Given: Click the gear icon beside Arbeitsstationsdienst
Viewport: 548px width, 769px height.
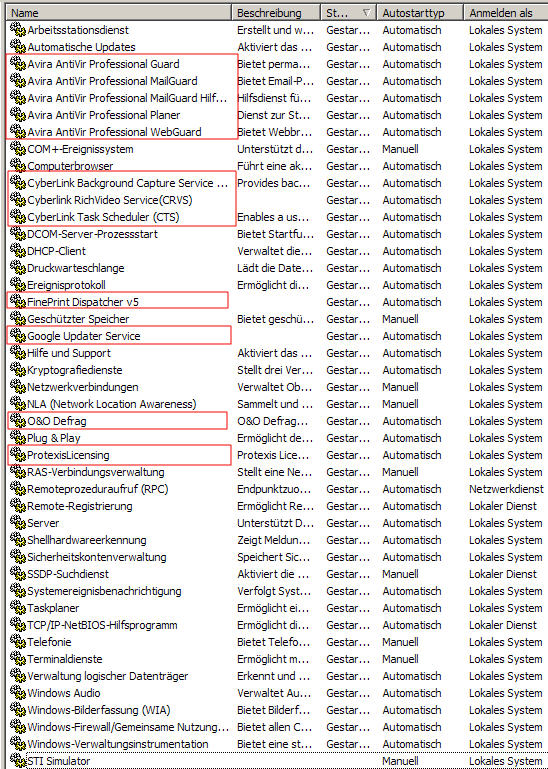Looking at the screenshot, I should [x=18, y=30].
